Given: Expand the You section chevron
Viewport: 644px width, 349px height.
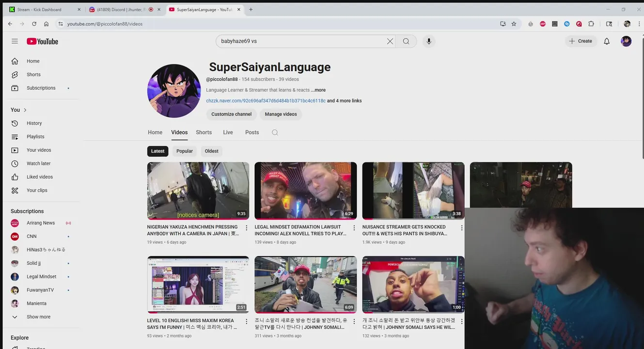Looking at the screenshot, I should (x=25, y=110).
